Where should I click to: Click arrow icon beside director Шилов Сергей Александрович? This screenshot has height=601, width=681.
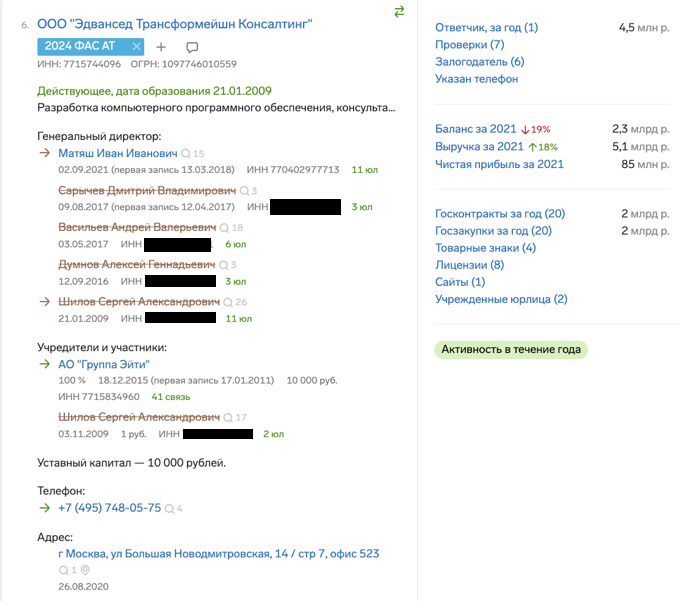coord(45,301)
